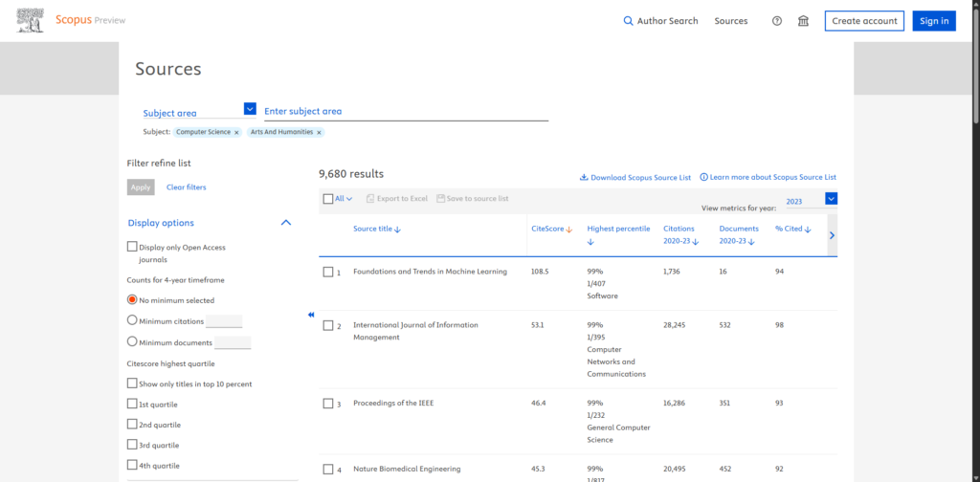Sort by % Cited arrow
Image resolution: width=980 pixels, height=482 pixels.
pyautogui.click(x=808, y=230)
